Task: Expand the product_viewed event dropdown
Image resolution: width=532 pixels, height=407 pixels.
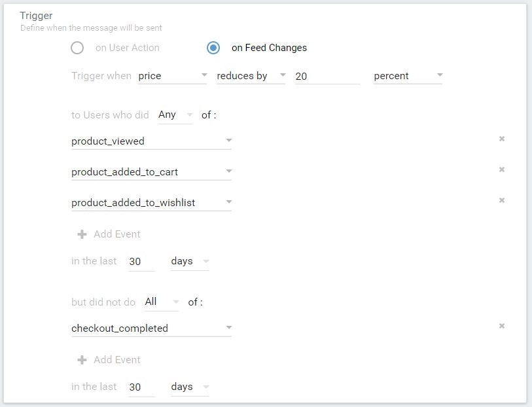Action: pyautogui.click(x=151, y=141)
